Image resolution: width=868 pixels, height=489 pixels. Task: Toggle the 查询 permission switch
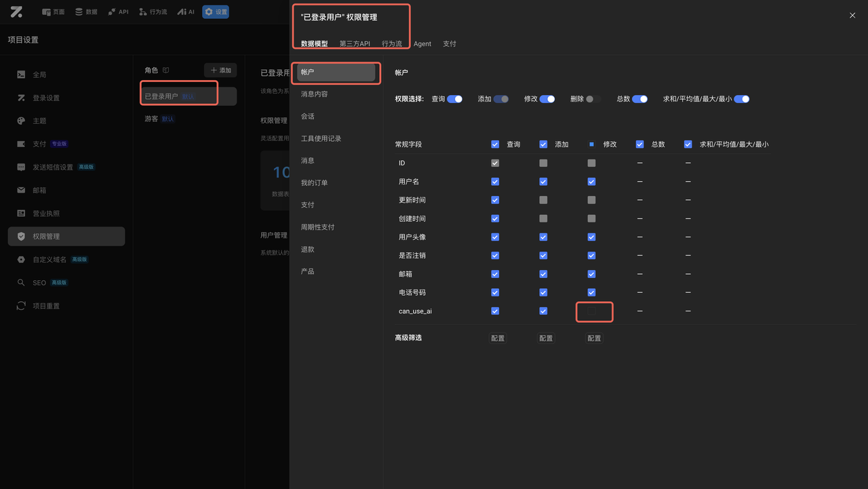coord(454,99)
